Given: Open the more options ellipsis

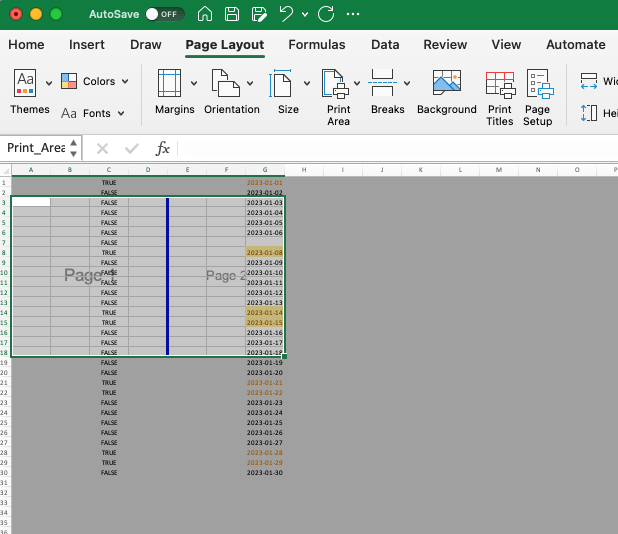Looking at the screenshot, I should pyautogui.click(x=353, y=14).
